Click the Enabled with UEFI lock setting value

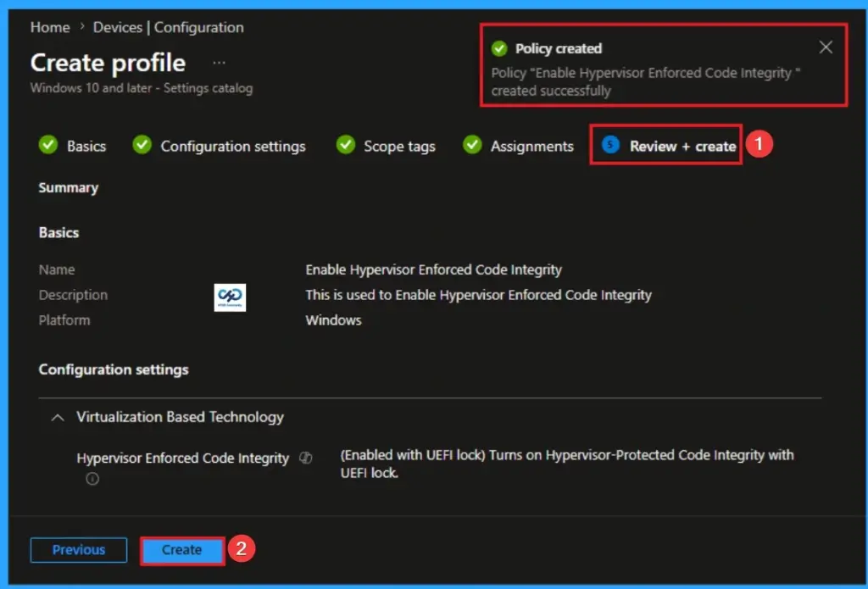(x=567, y=464)
